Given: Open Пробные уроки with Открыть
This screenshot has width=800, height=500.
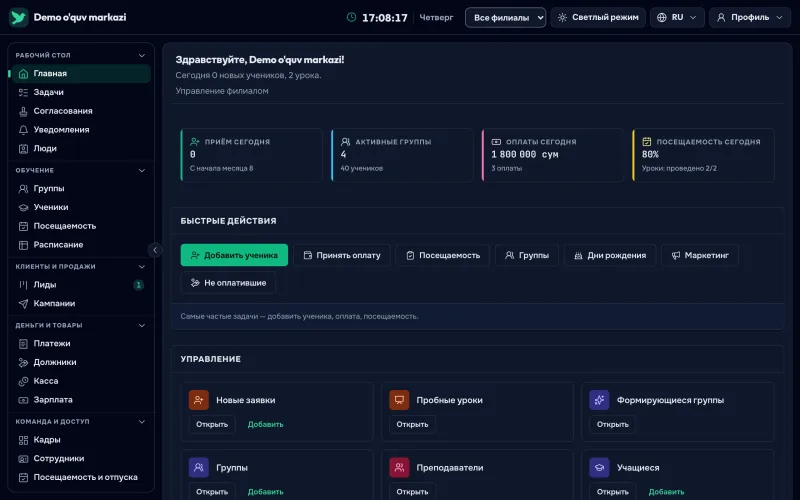Looking at the screenshot, I should pos(412,424).
